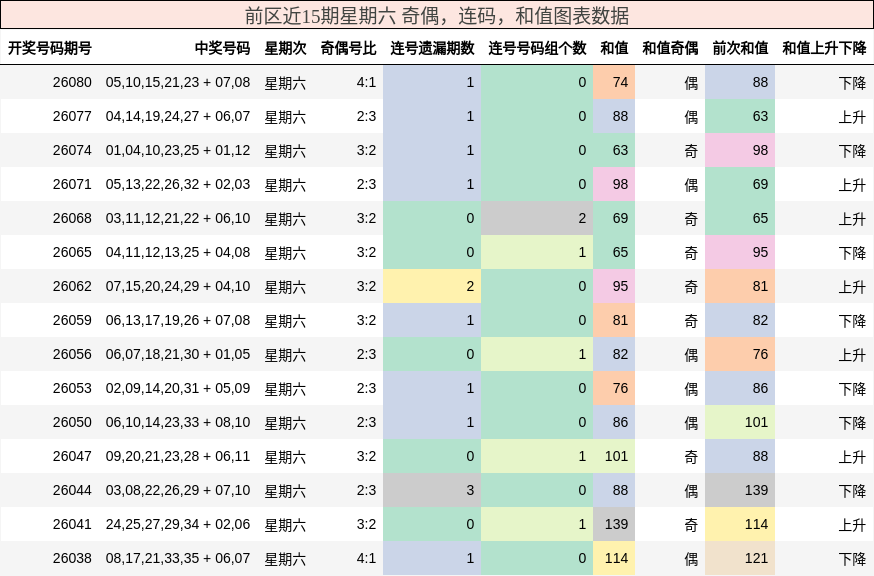Click winning numbers 05,10,15,21,23 + 07,08
The image size is (874, 576).
click(178, 83)
